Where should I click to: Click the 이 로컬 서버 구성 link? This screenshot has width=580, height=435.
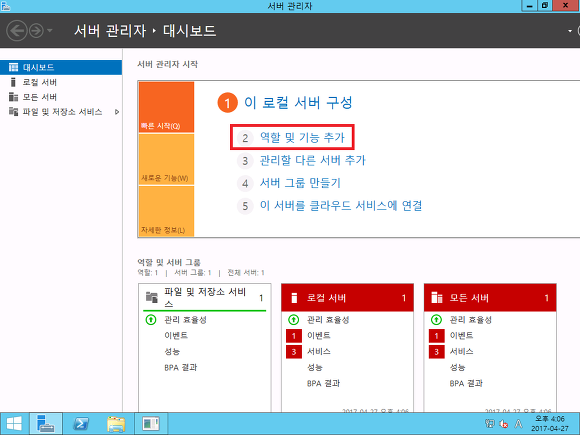pyautogui.click(x=298, y=102)
